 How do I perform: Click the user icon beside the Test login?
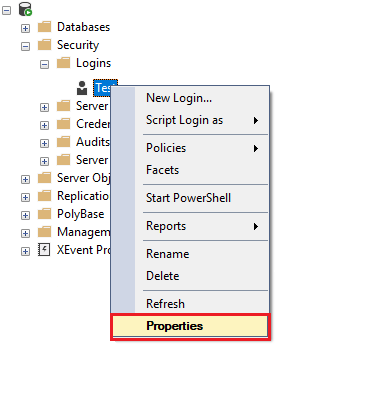point(82,88)
